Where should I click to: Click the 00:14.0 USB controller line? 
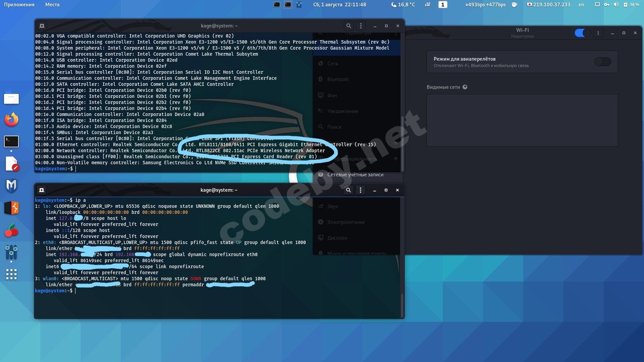106,60
